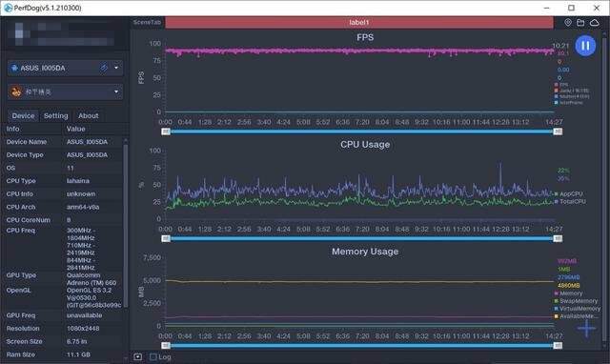Image resolution: width=610 pixels, height=364 pixels.
Task: Click the left handle of CPU Usage range slider
Action: tap(166, 238)
